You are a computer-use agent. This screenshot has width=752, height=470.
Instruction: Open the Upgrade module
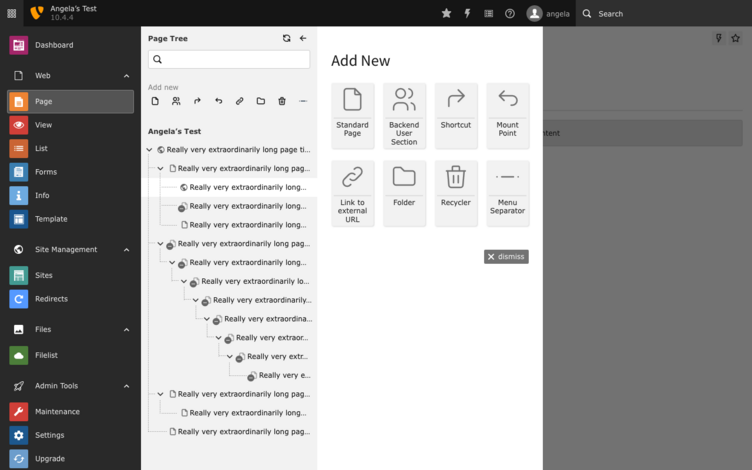pyautogui.click(x=70, y=458)
